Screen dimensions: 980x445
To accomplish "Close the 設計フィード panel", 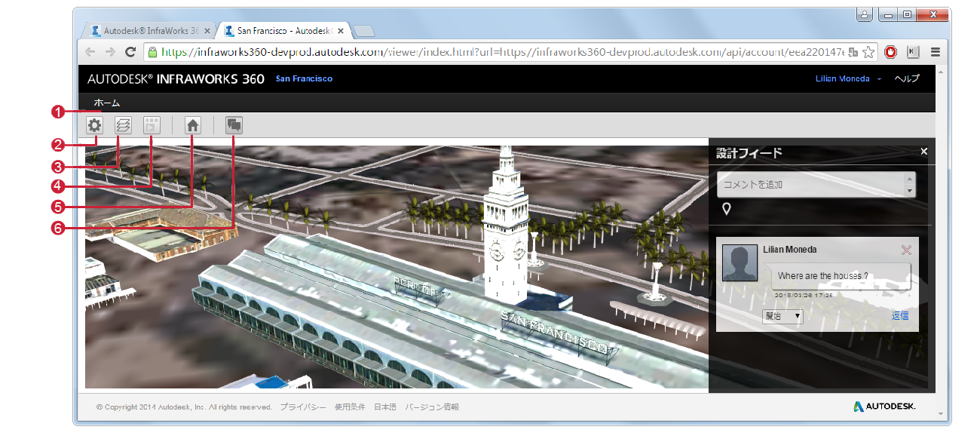I will [924, 152].
